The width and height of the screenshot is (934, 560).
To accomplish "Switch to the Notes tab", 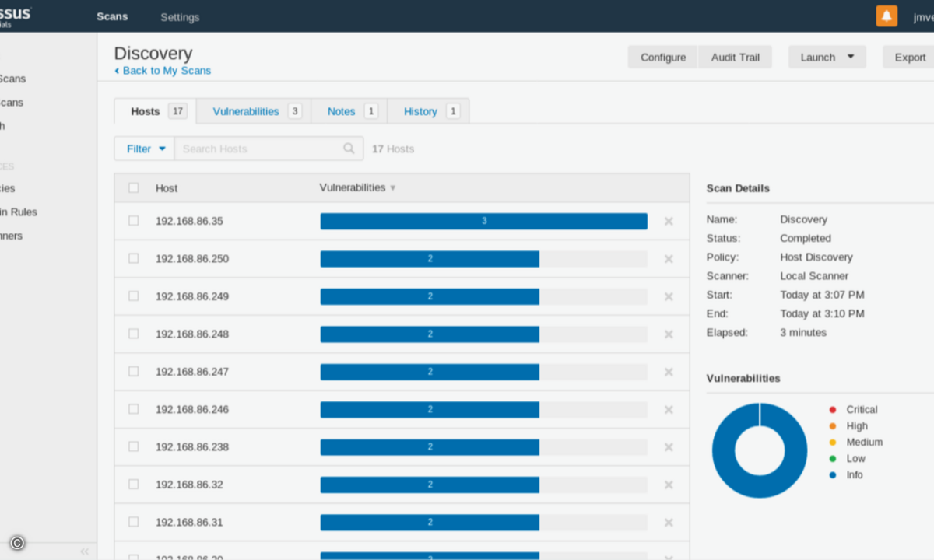I will (349, 111).
